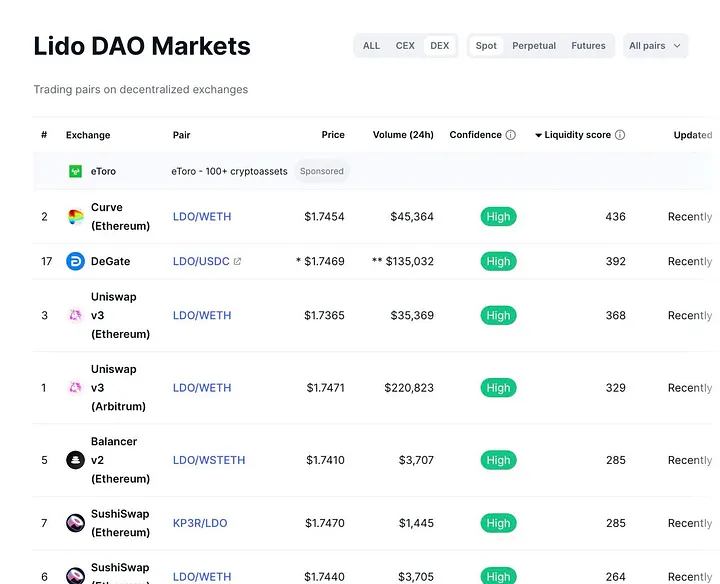Open the LDO/WSTETH pair link
Screen dimensions: 720x584
(209, 460)
